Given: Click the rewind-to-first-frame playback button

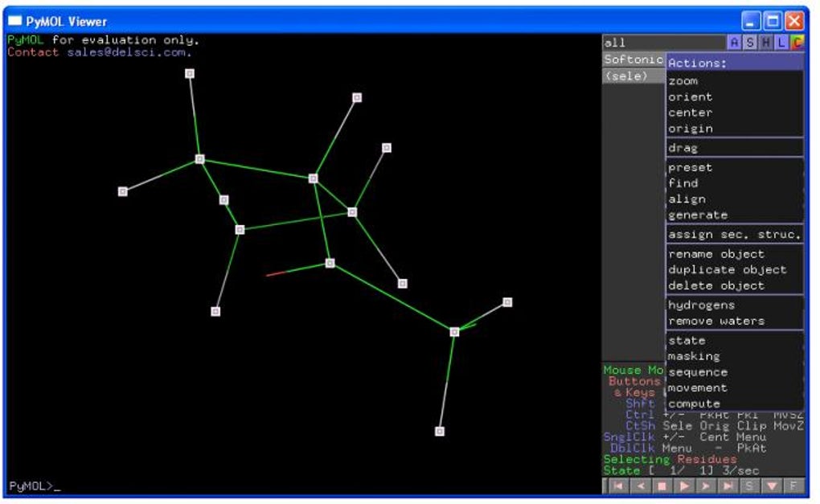Looking at the screenshot, I should coord(618,486).
